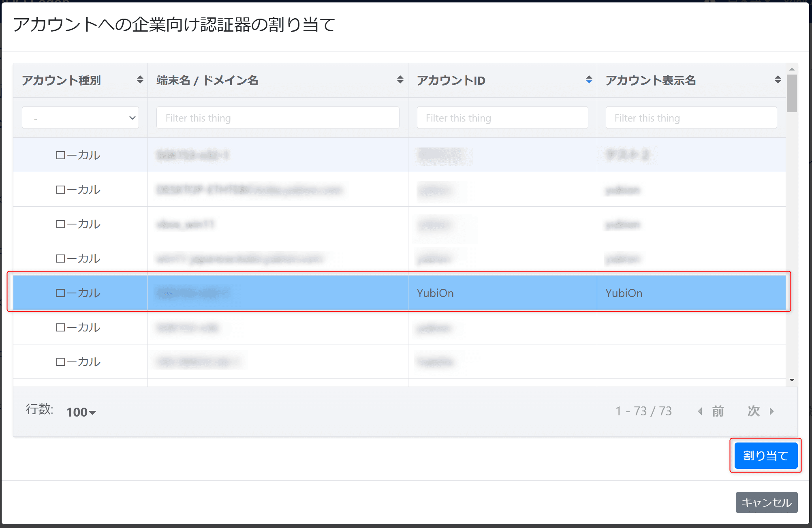Image resolution: width=812 pixels, height=528 pixels.
Task: Select ローカル in the highlighted YubiOn row
Action: coord(78,293)
